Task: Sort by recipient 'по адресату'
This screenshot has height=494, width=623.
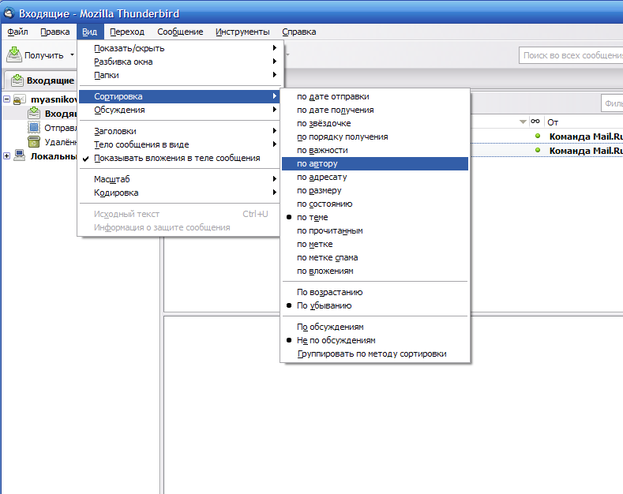Action: (x=375, y=177)
